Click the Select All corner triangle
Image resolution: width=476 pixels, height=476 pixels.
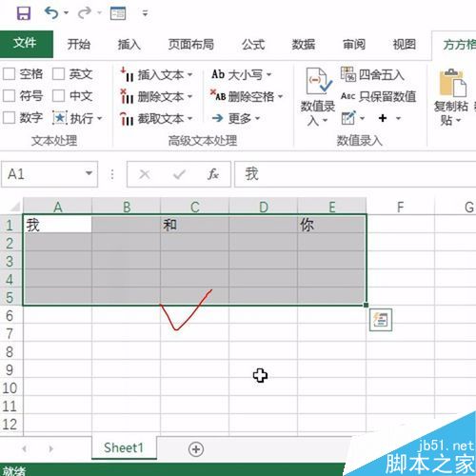pyautogui.click(x=14, y=207)
